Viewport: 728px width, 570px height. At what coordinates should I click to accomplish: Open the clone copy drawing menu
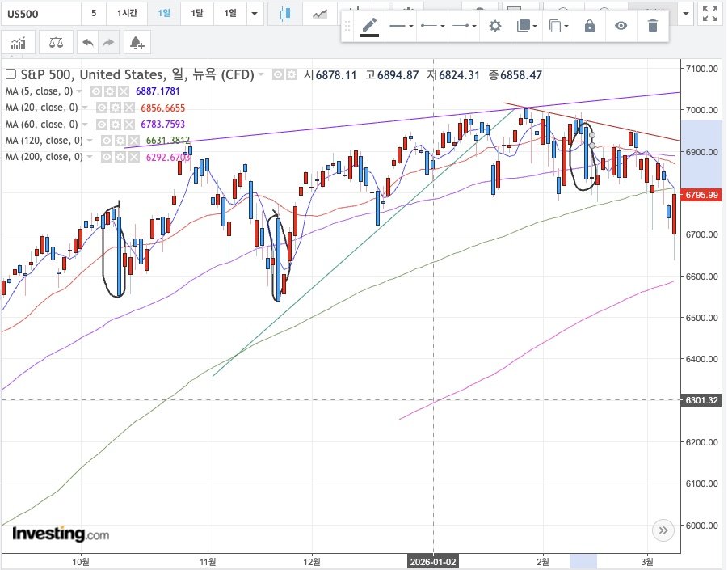click(558, 26)
